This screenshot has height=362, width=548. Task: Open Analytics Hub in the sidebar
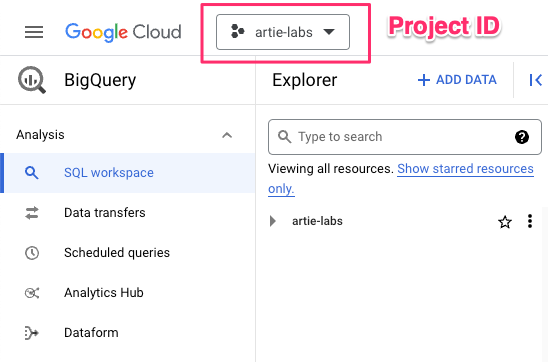coord(128,292)
